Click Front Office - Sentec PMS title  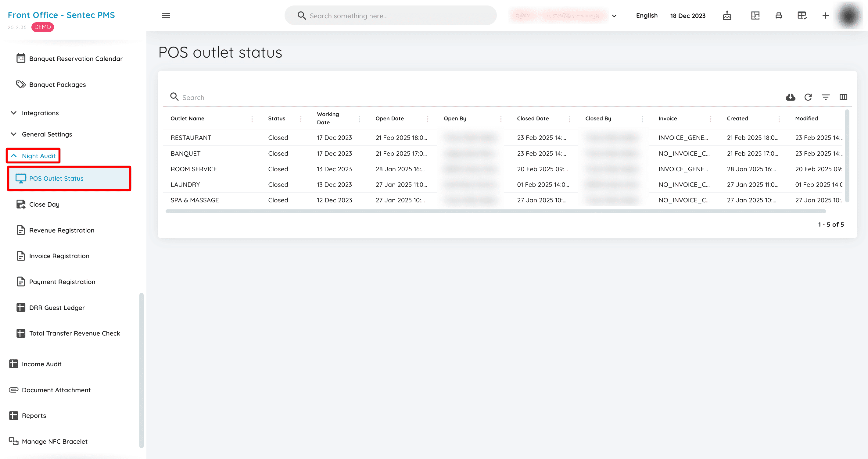click(61, 15)
